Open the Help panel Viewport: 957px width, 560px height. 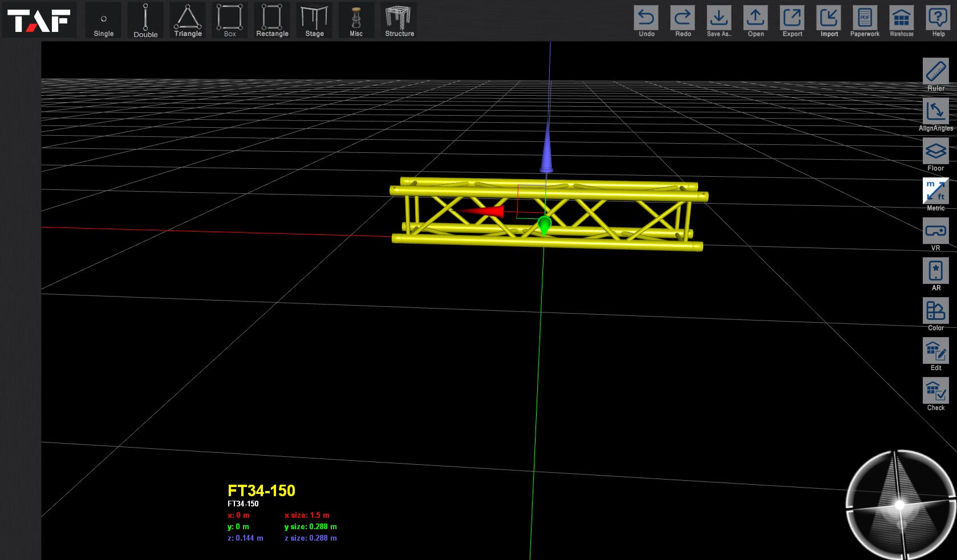(x=938, y=21)
